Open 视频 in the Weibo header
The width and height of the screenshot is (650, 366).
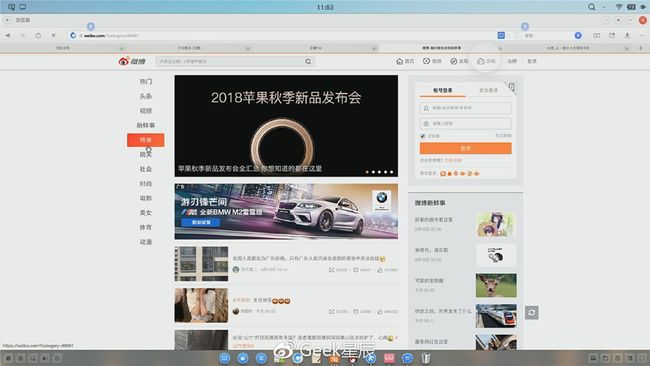[432, 61]
